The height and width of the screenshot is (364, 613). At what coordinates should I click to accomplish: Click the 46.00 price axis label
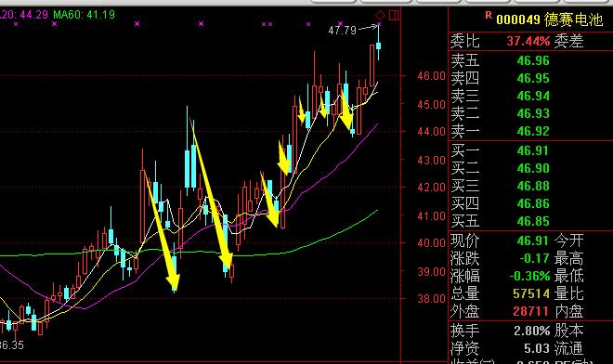coord(431,76)
